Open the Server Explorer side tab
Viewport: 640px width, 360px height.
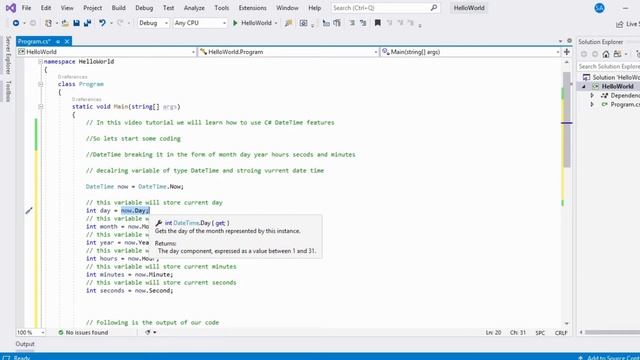pyautogui.click(x=8, y=55)
